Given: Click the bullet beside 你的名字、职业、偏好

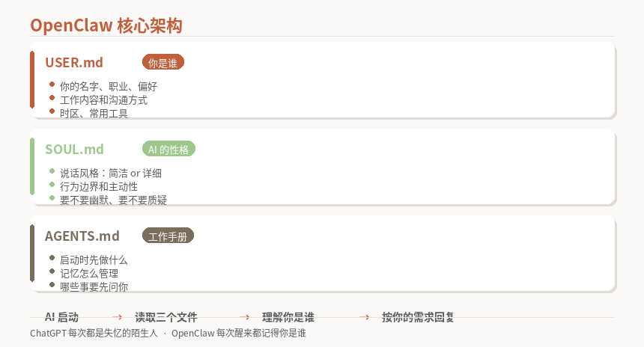Looking at the screenshot, I should (52, 85).
